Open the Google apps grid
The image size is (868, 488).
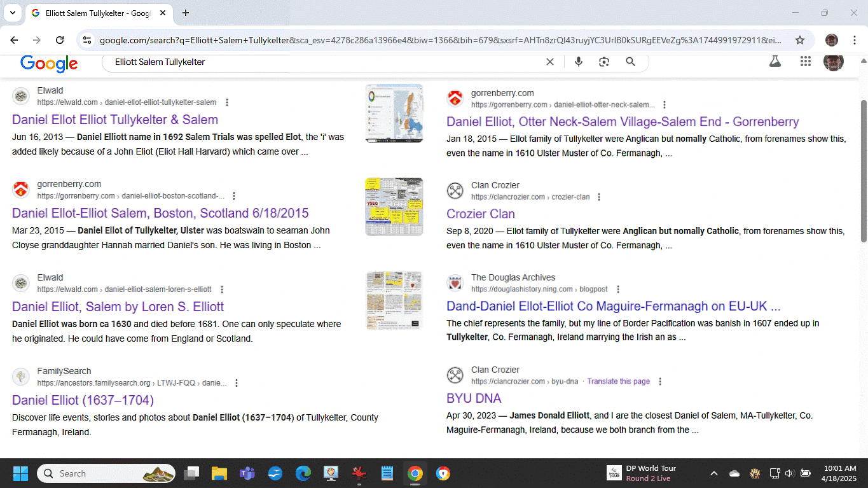[x=806, y=61]
